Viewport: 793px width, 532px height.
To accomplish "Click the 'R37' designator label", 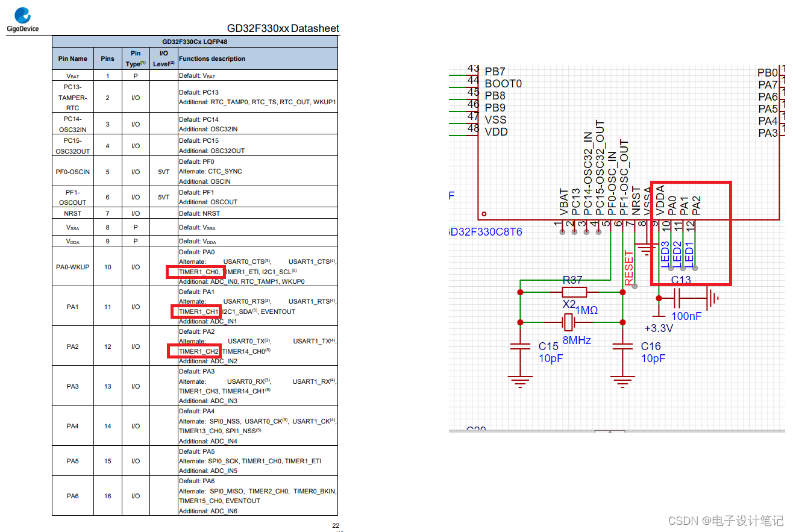I will [572, 280].
